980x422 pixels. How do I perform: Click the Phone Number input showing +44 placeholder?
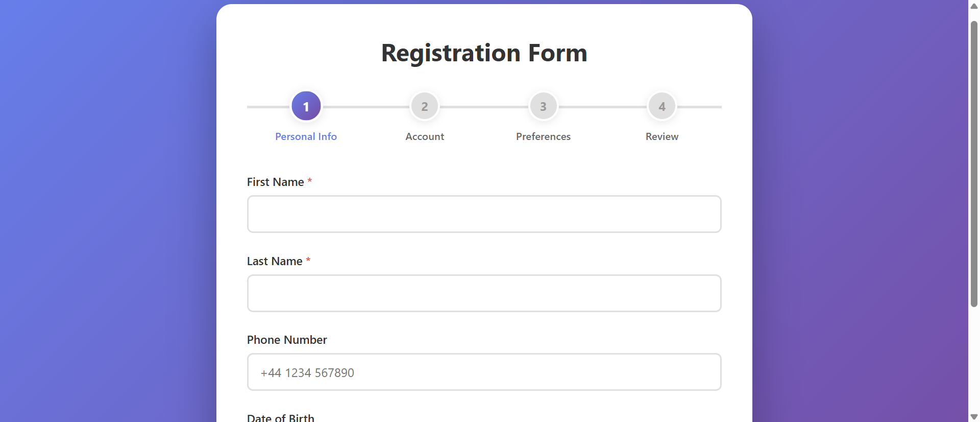click(x=484, y=372)
